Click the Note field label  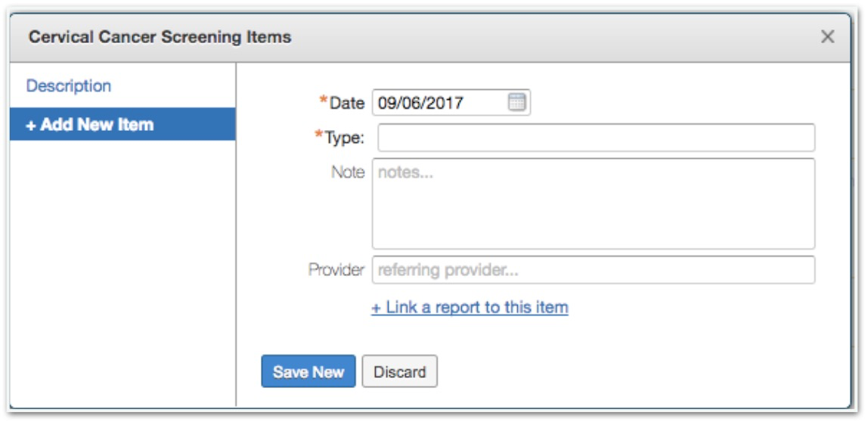pos(347,172)
